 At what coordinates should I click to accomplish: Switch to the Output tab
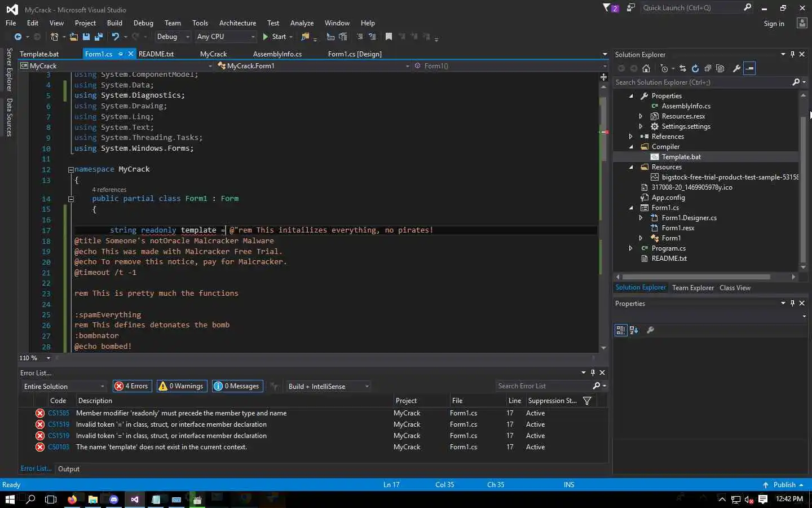pyautogui.click(x=69, y=469)
